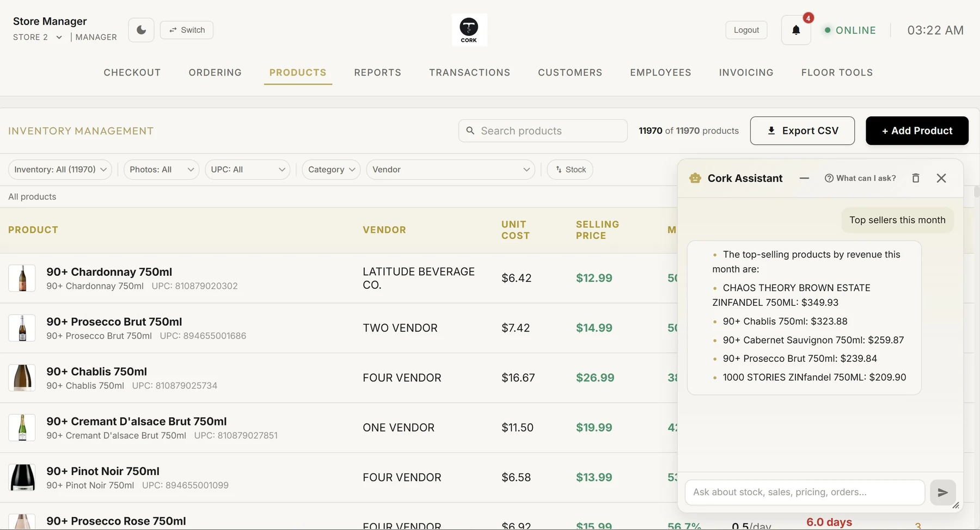980x530 pixels.
Task: Close the Cork Assistant panel
Action: click(x=941, y=178)
